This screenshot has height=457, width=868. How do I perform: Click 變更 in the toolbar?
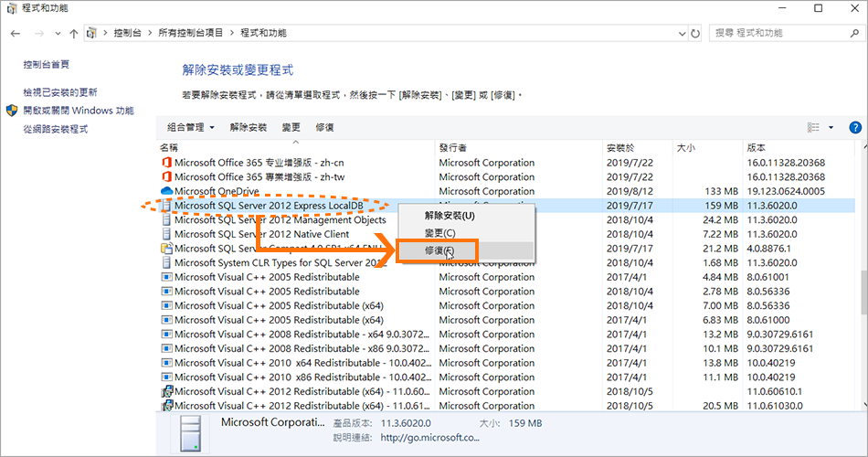[x=291, y=127]
